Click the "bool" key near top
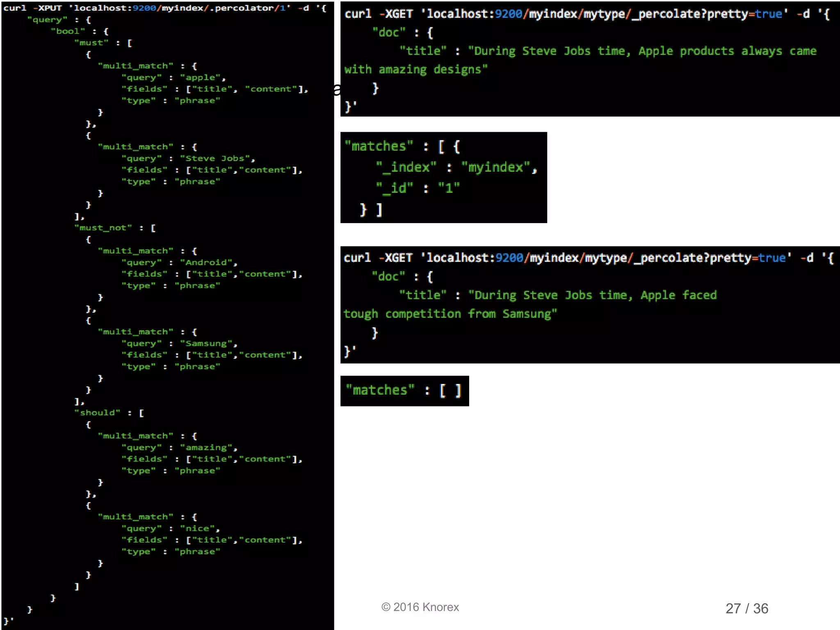Viewport: 840px width, 630px height. (68, 31)
